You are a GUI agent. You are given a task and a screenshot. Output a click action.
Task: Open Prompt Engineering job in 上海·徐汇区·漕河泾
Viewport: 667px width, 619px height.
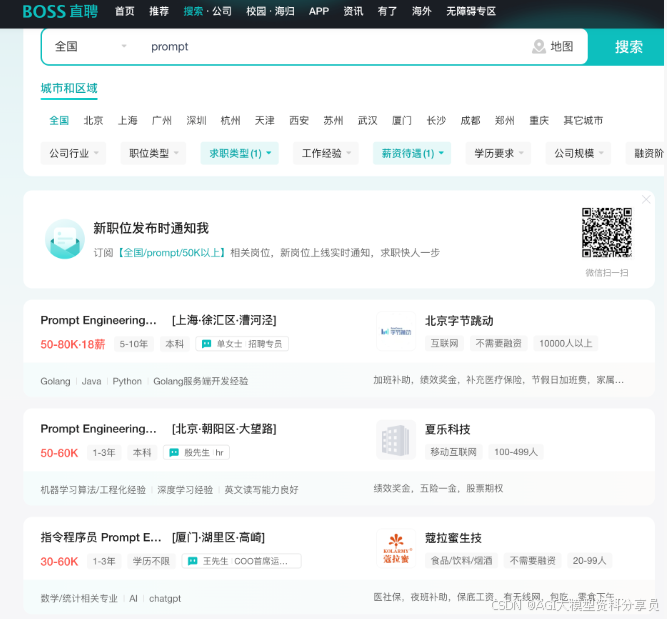(158, 320)
